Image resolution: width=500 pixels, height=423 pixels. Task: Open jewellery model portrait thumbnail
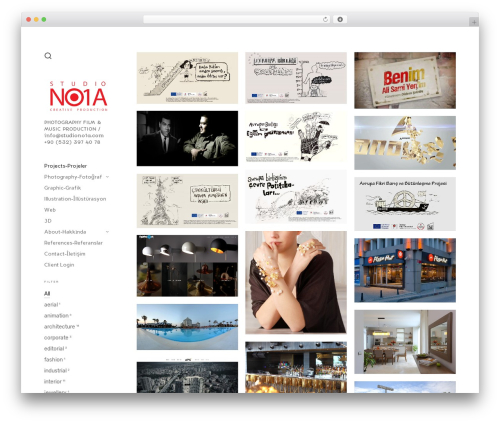296,283
